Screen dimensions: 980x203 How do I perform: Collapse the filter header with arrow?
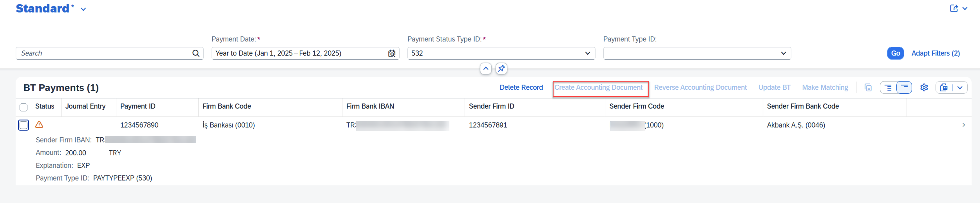tap(486, 69)
